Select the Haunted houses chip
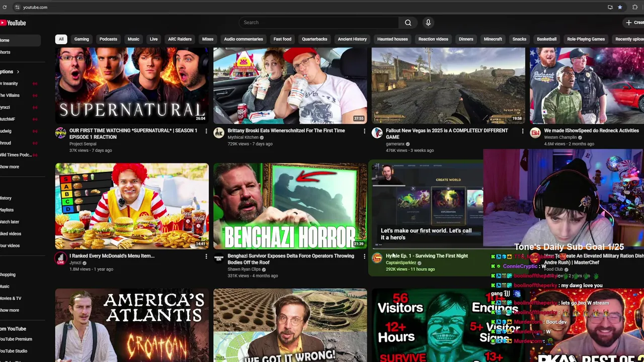 click(x=392, y=39)
